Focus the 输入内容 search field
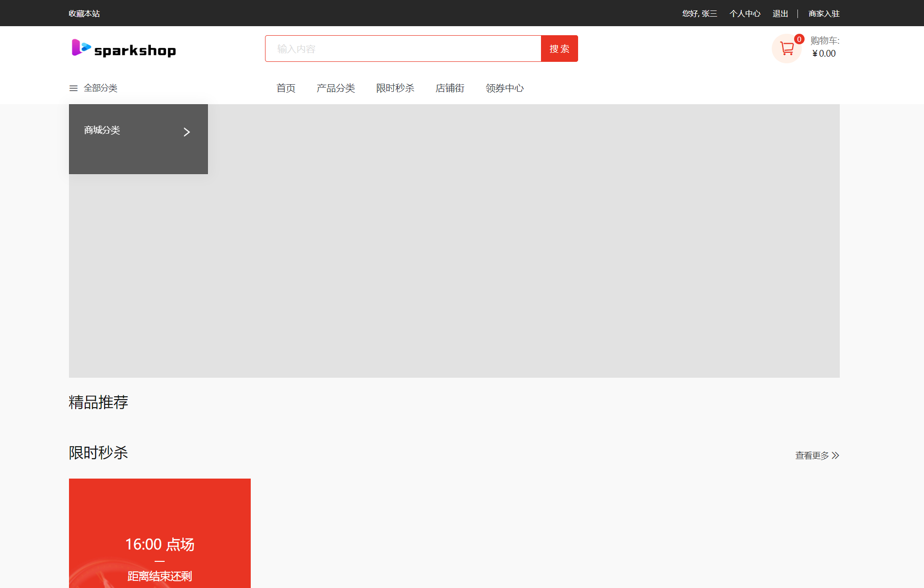 click(403, 49)
